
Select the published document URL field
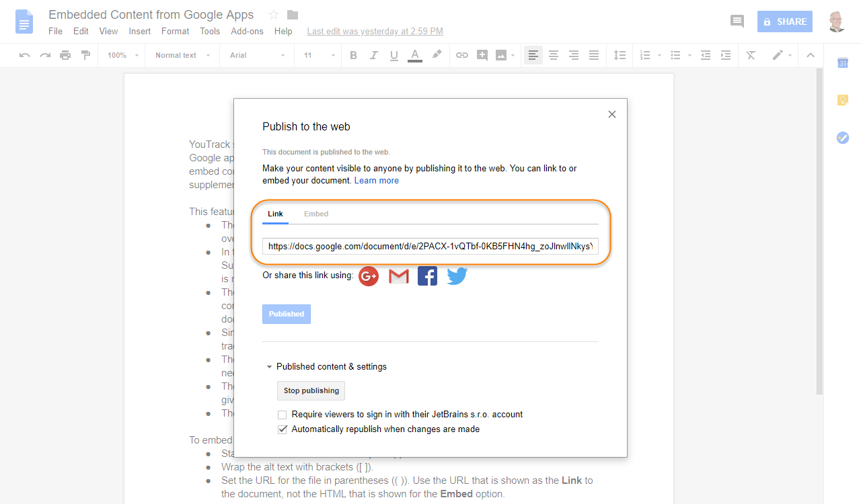coord(430,246)
